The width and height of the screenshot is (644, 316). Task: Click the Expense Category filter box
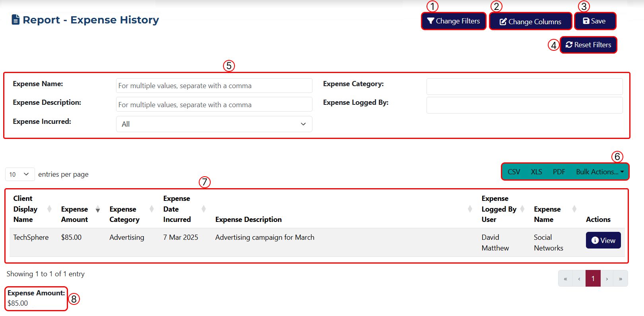[524, 87]
